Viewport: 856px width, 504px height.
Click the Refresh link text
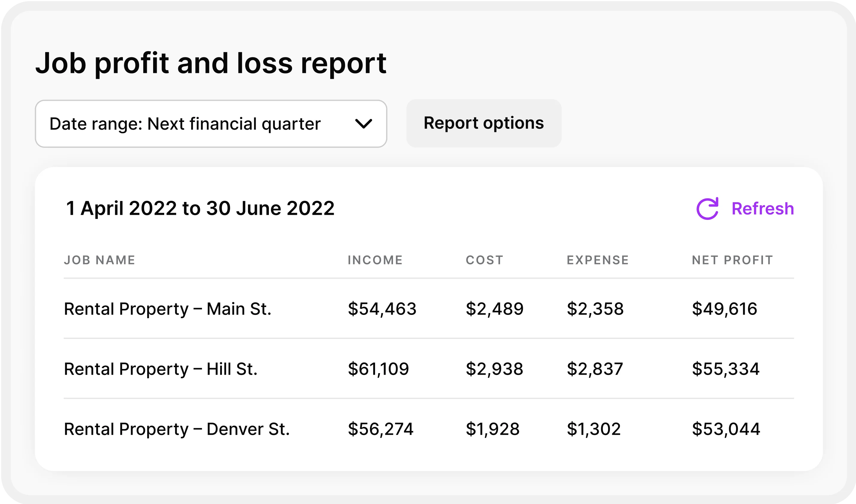pos(762,209)
